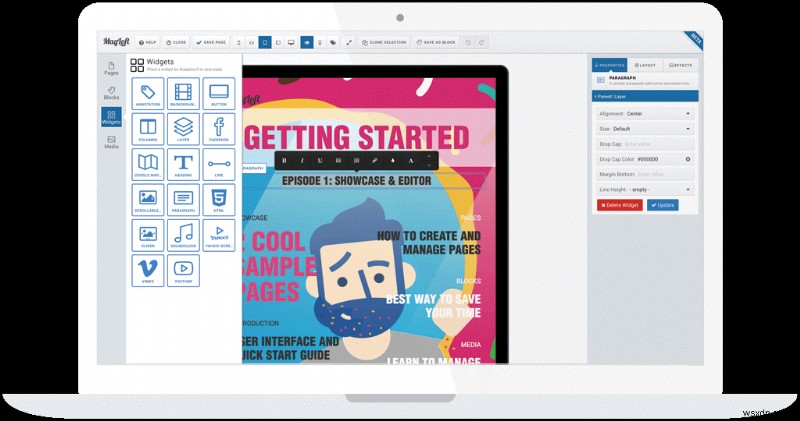
Task: Switch to tablet landscape preview
Action: (x=278, y=42)
